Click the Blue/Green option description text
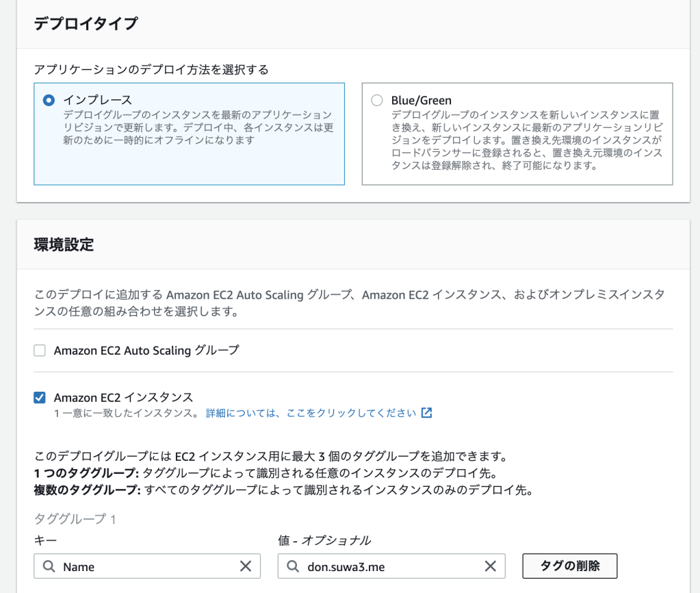This screenshot has height=593, width=700. [526, 140]
